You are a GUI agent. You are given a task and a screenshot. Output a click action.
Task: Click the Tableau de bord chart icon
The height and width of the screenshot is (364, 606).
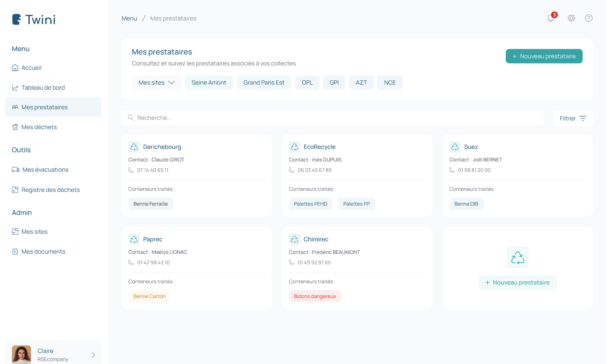[x=15, y=88]
